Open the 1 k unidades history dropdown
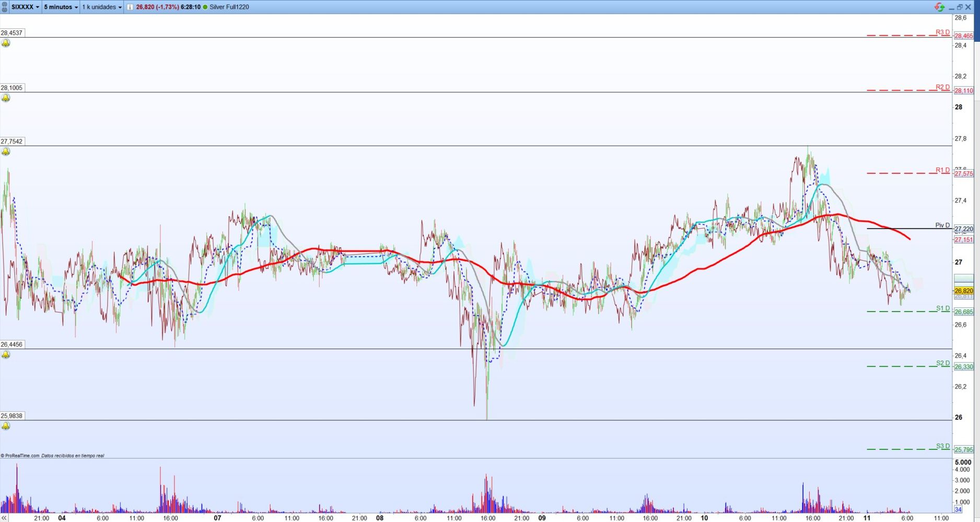Viewport: 980px width, 522px height. 102,7
